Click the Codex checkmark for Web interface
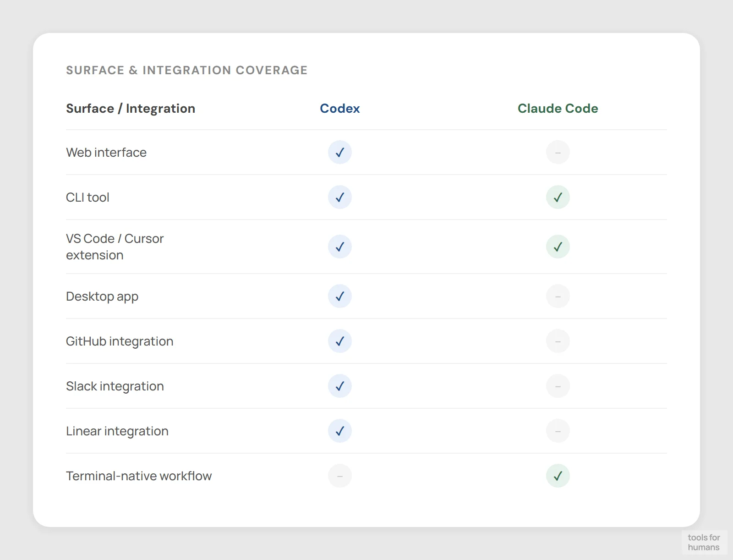This screenshot has width=733, height=560. coord(339,152)
